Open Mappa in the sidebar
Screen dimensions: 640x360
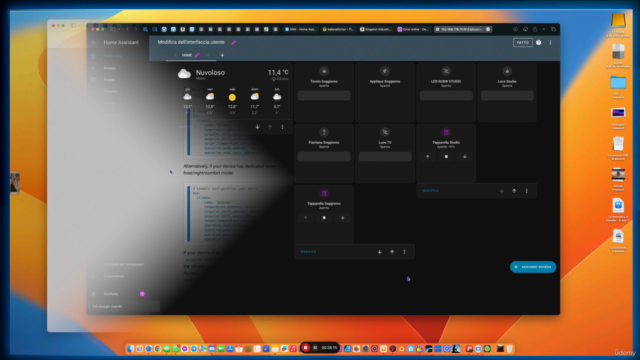[x=109, y=80]
